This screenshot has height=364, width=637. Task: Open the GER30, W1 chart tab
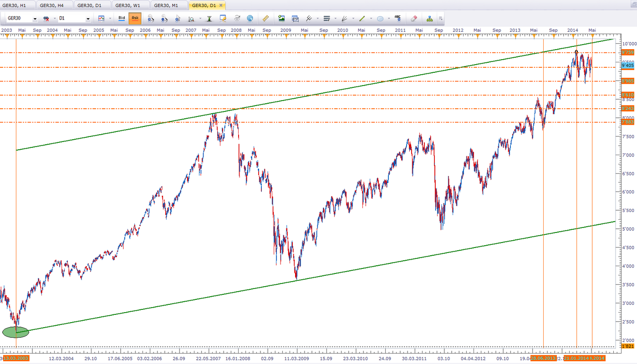tap(130, 5)
